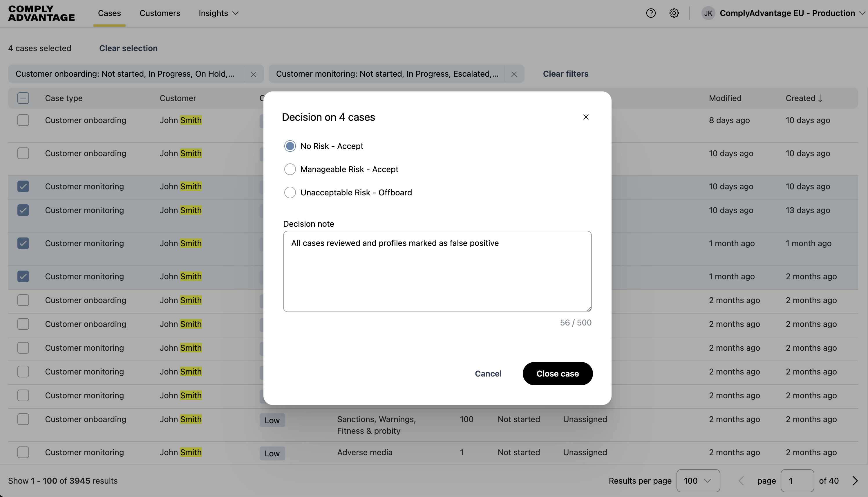Remove the Customer onboarding filter chip
The height and width of the screenshot is (497, 868).
click(253, 74)
